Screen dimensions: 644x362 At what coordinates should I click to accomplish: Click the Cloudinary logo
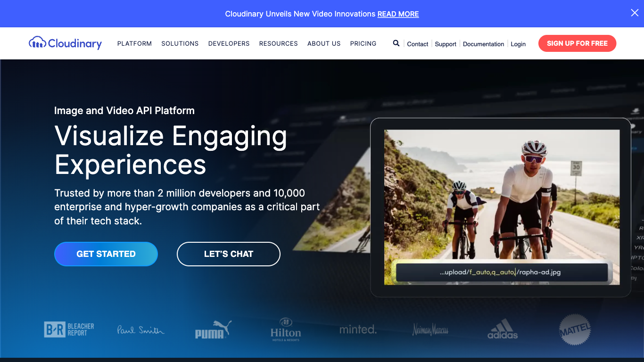tap(65, 43)
